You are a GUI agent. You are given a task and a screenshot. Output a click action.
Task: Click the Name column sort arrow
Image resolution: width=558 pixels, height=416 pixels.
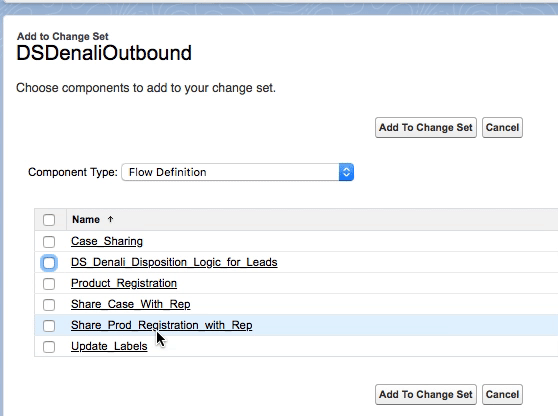click(x=110, y=219)
